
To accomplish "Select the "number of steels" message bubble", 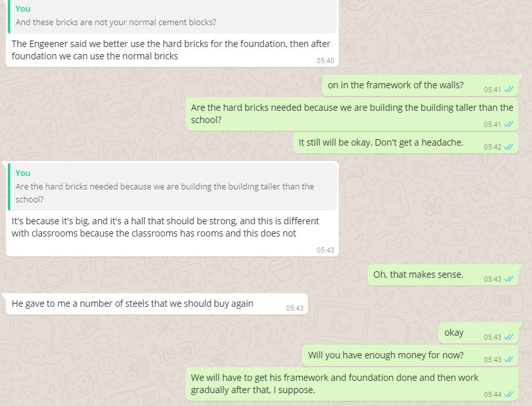I will 132,304.
